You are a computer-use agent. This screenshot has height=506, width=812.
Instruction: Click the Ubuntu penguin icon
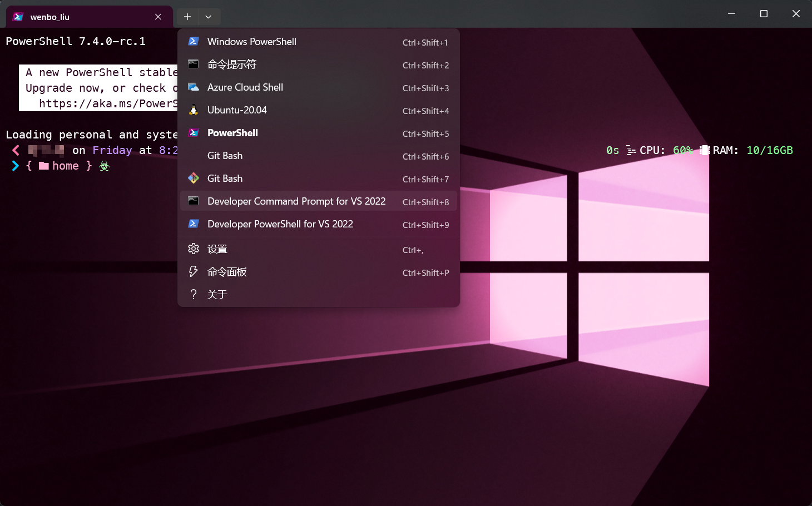pos(194,110)
